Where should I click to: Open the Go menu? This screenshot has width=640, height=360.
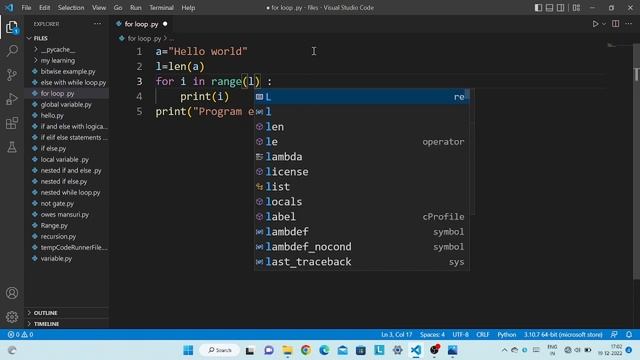[x=118, y=8]
